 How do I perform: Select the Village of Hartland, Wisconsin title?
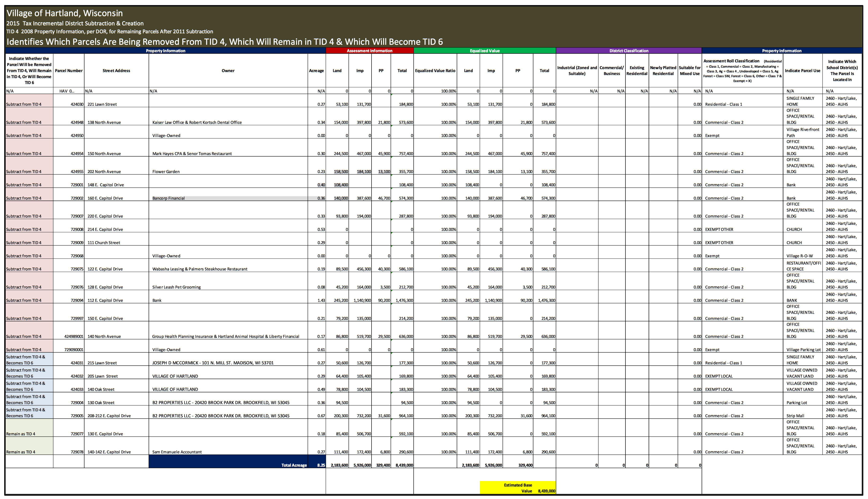(64, 13)
